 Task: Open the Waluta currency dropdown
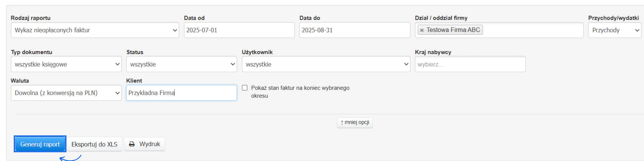[x=66, y=93]
